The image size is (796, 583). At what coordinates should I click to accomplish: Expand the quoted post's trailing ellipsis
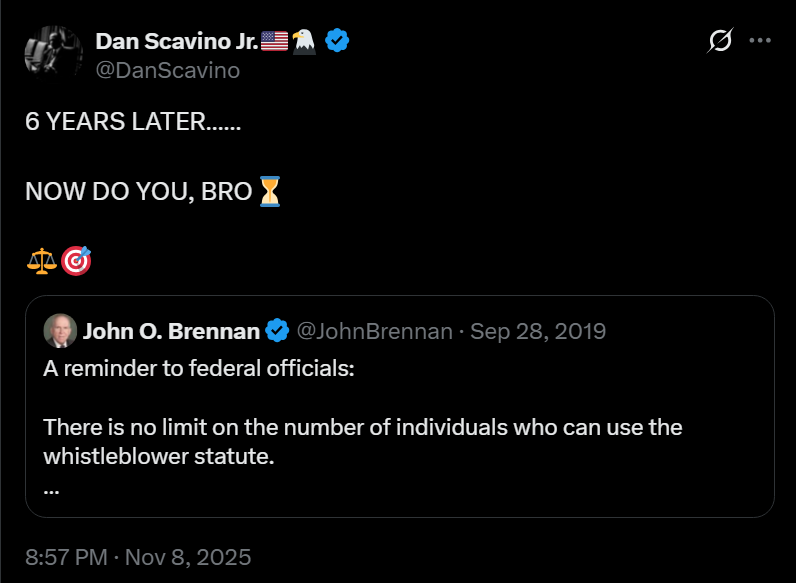tap(51, 489)
